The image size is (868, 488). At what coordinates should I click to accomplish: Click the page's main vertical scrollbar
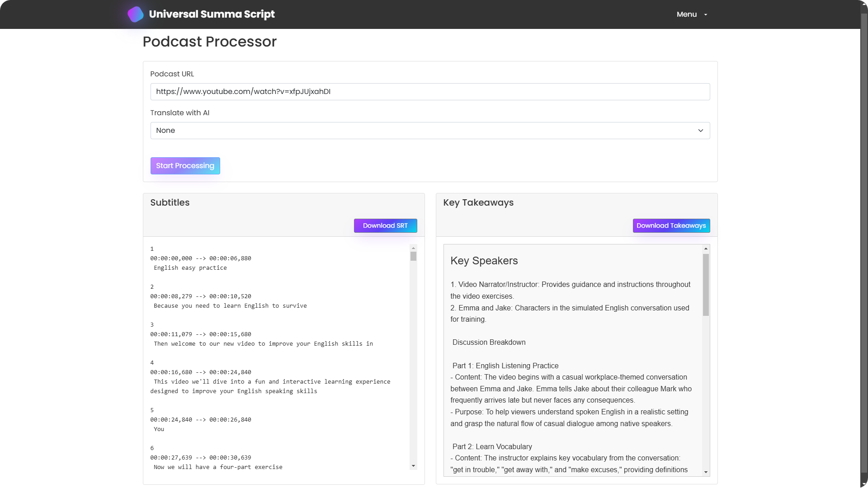864,244
